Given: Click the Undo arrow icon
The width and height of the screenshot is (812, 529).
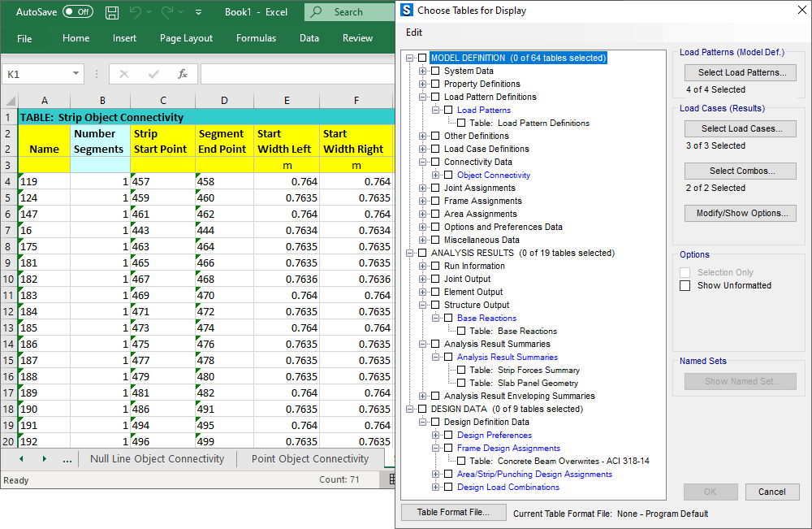Looking at the screenshot, I should click(x=136, y=12).
